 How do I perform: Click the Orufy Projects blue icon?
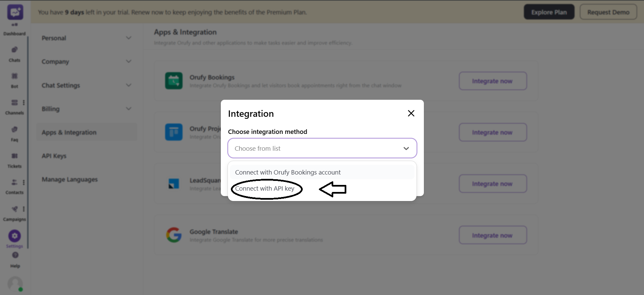click(174, 132)
